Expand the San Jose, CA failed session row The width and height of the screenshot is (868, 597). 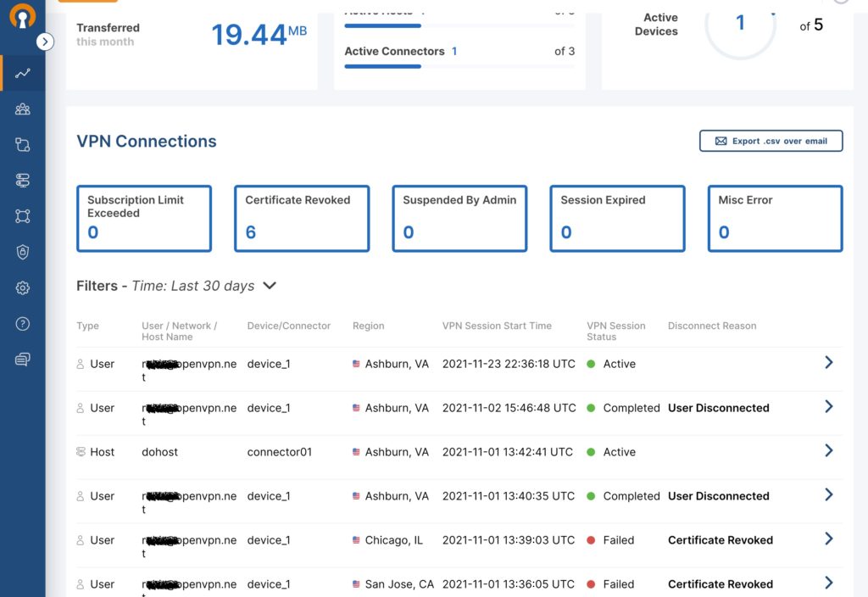click(829, 583)
